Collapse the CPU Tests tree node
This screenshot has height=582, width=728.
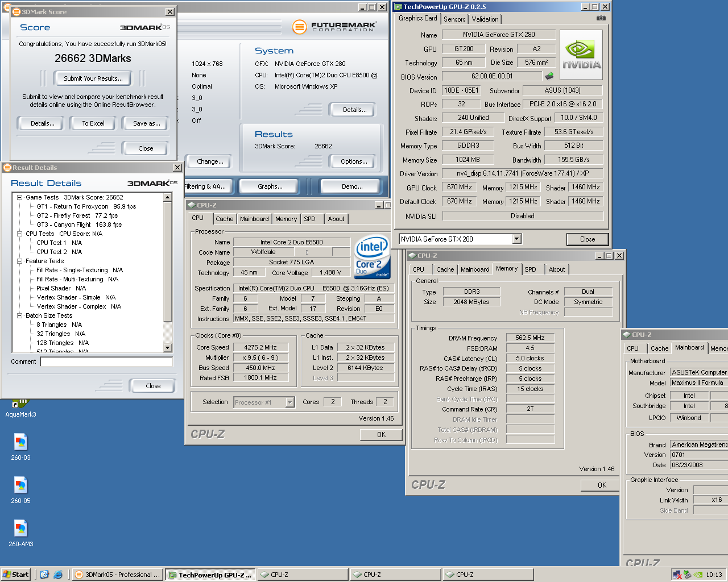(20, 234)
